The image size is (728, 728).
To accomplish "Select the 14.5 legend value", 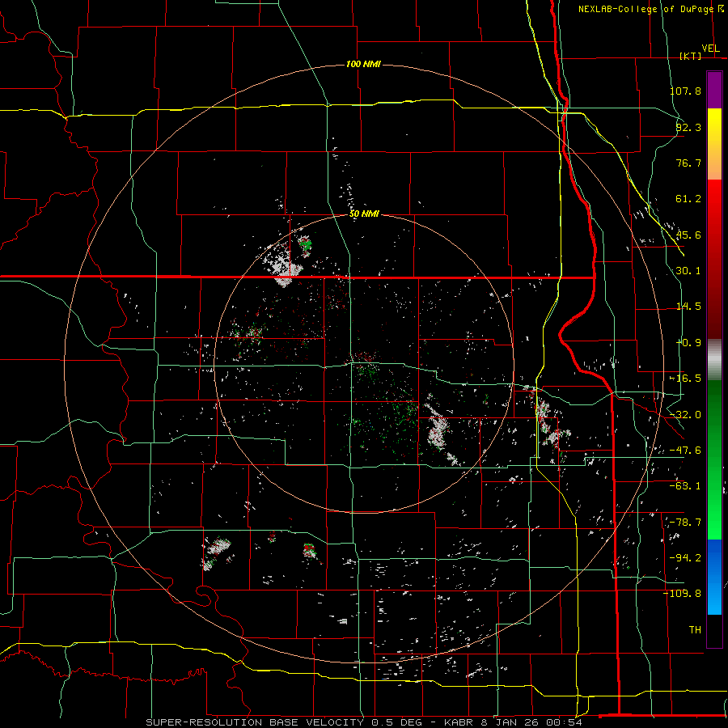I will click(688, 307).
